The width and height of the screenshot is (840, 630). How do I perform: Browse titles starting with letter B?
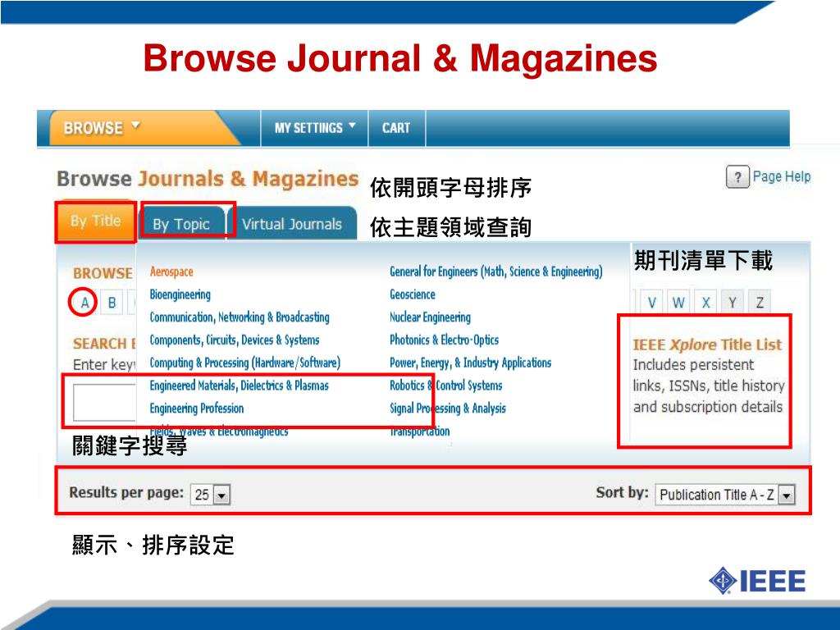(x=112, y=303)
